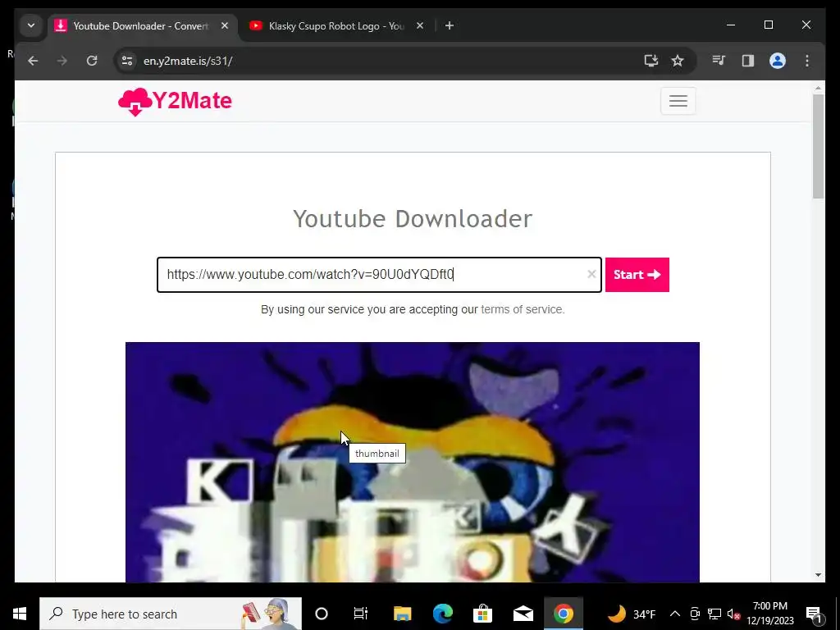Reload the current page
The width and height of the screenshot is (840, 630).
coord(92,61)
